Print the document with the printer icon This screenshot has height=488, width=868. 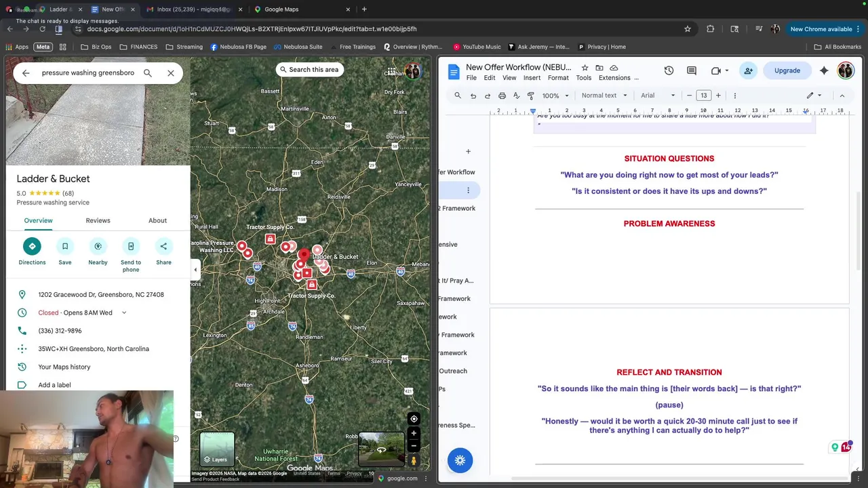click(x=502, y=96)
